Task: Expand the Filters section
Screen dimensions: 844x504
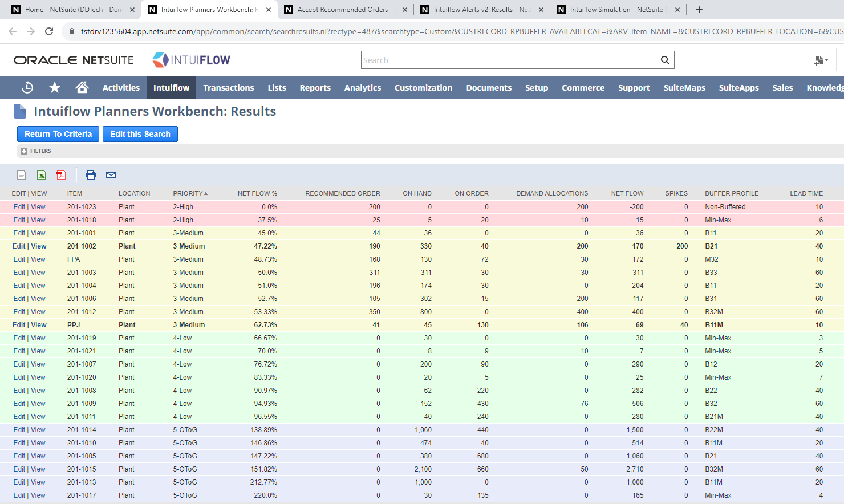Action: point(24,151)
